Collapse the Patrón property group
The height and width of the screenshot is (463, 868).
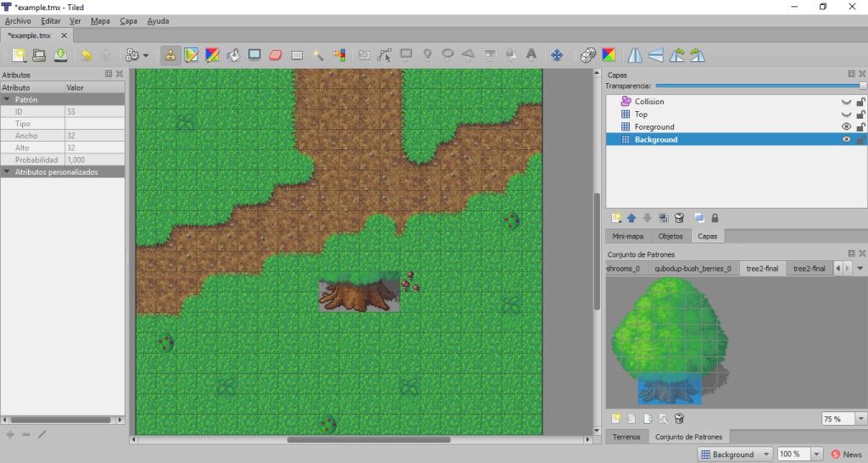(7, 100)
